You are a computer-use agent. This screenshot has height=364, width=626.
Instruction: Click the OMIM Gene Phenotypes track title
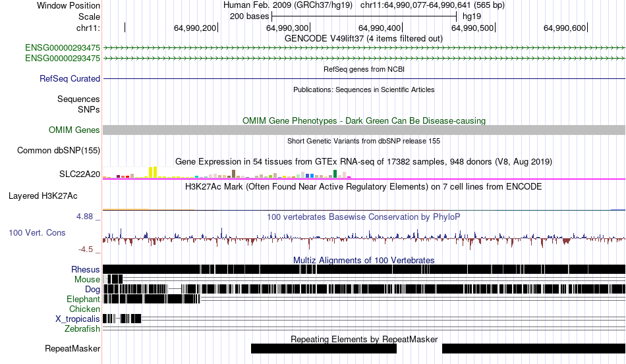click(364, 121)
